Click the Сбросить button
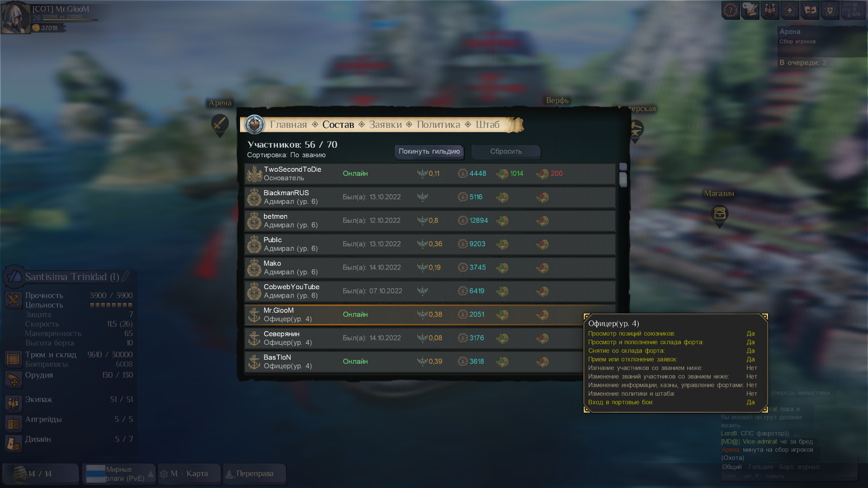The width and height of the screenshot is (868, 488). pyautogui.click(x=506, y=152)
